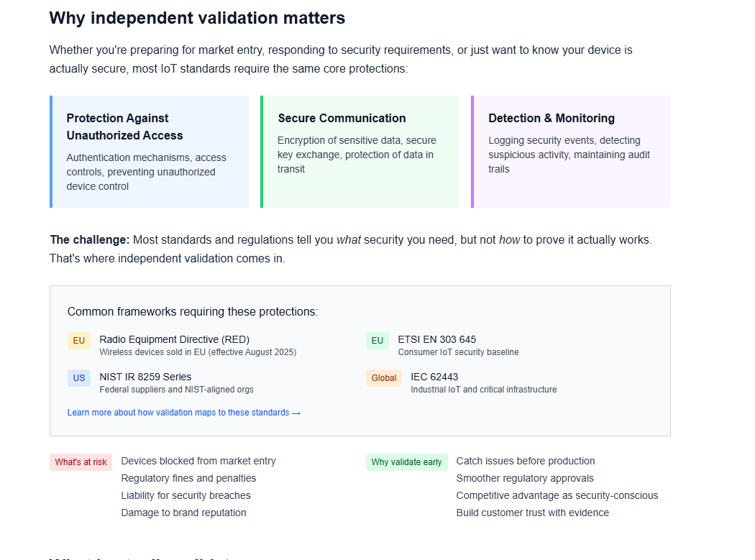Select the Protection Against Unauthorized Access card
Viewport: 755px width, 560px height.
[x=150, y=152]
